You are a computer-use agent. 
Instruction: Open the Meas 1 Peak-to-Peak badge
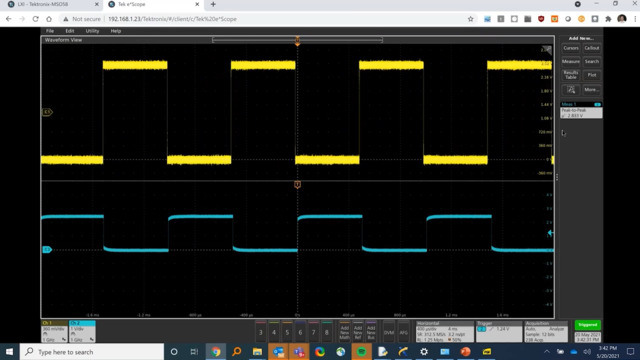(581, 110)
